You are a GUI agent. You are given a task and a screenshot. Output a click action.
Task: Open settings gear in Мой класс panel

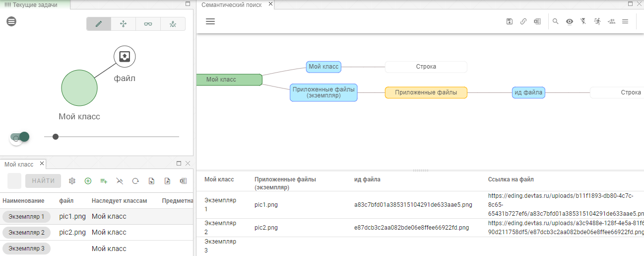(x=72, y=181)
